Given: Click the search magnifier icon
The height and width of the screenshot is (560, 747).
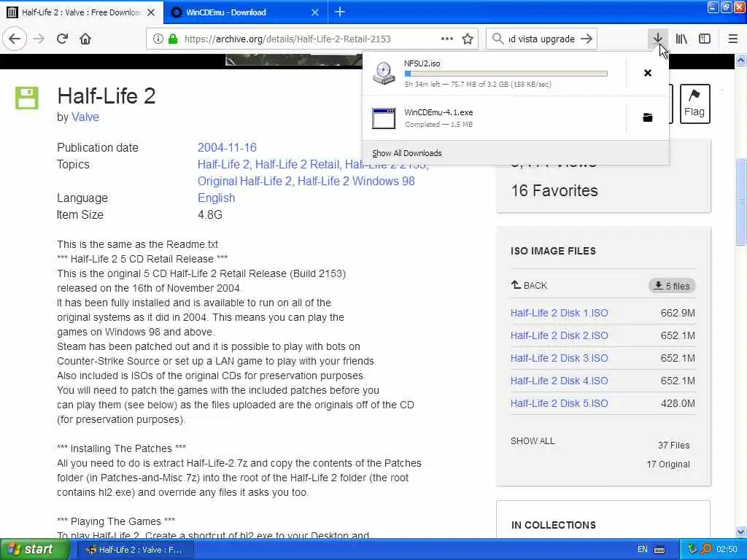Looking at the screenshot, I should point(498,39).
